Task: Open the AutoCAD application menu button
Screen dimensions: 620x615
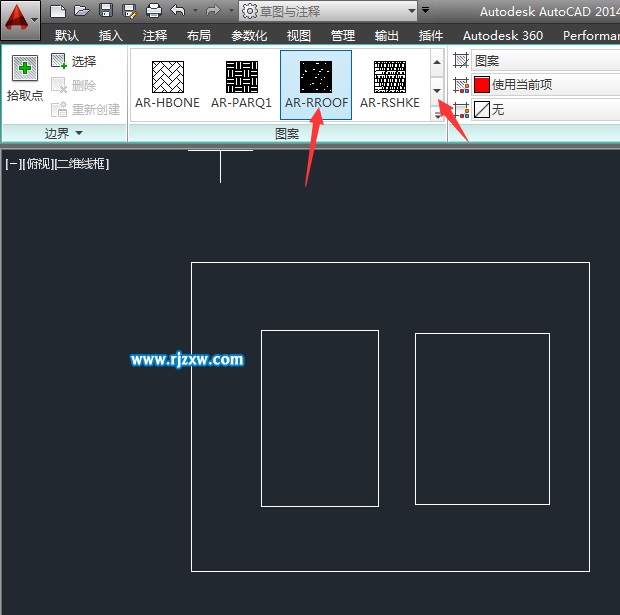Action: pyautogui.click(x=20, y=20)
